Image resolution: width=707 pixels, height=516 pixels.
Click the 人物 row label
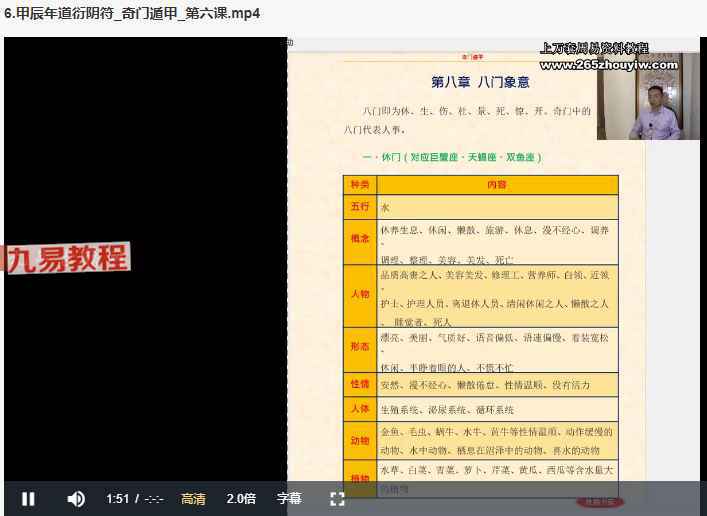click(359, 294)
